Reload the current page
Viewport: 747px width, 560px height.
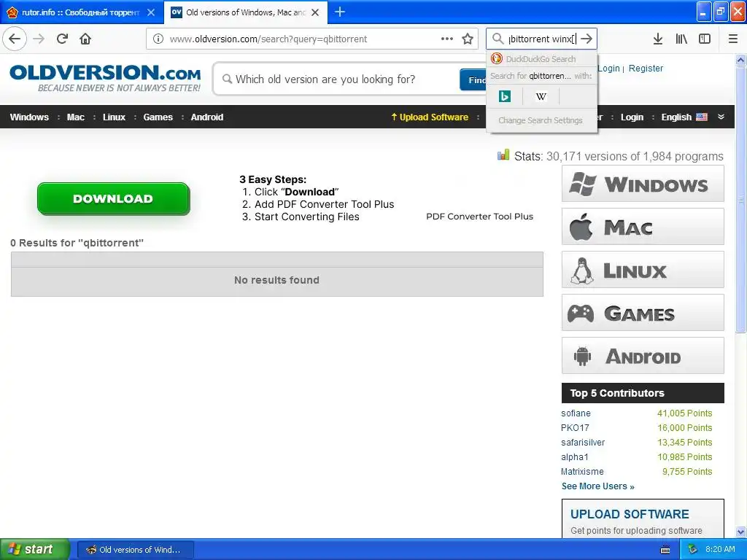62,39
